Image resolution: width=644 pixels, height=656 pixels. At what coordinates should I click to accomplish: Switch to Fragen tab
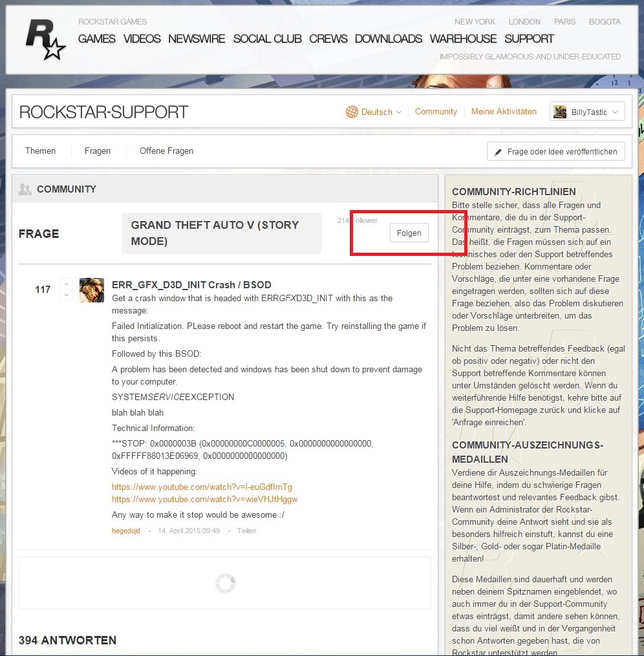click(98, 151)
